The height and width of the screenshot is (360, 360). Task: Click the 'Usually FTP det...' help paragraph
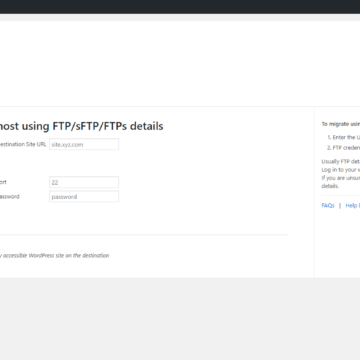click(x=341, y=162)
